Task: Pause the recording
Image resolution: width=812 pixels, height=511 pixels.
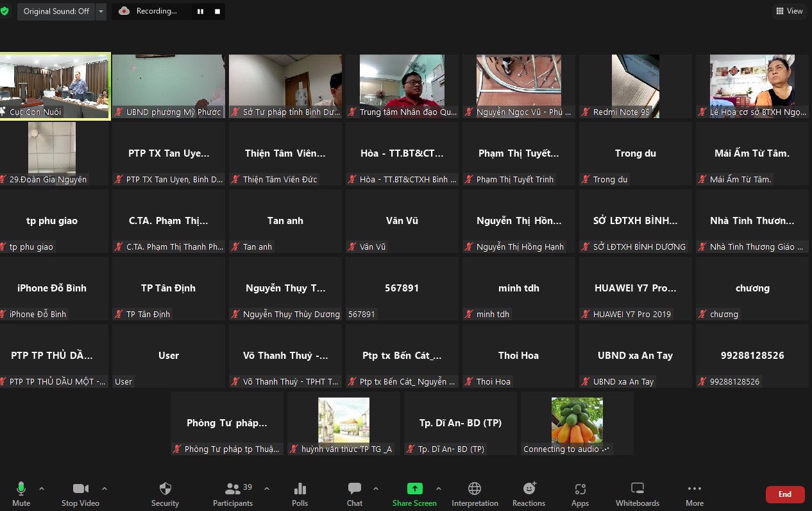Action: coord(200,12)
